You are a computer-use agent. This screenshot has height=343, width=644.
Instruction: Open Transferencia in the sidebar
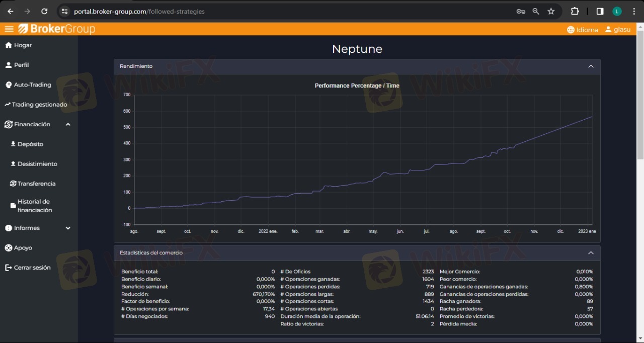(x=36, y=184)
